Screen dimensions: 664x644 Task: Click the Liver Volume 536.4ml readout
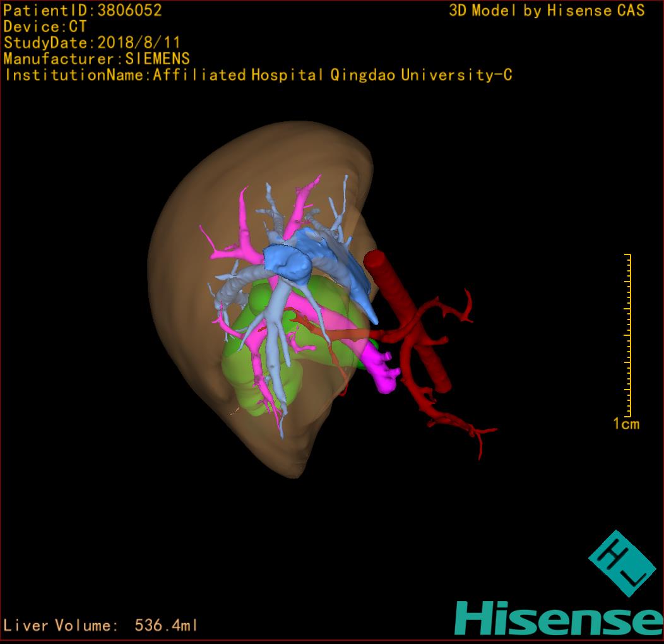[x=101, y=626]
